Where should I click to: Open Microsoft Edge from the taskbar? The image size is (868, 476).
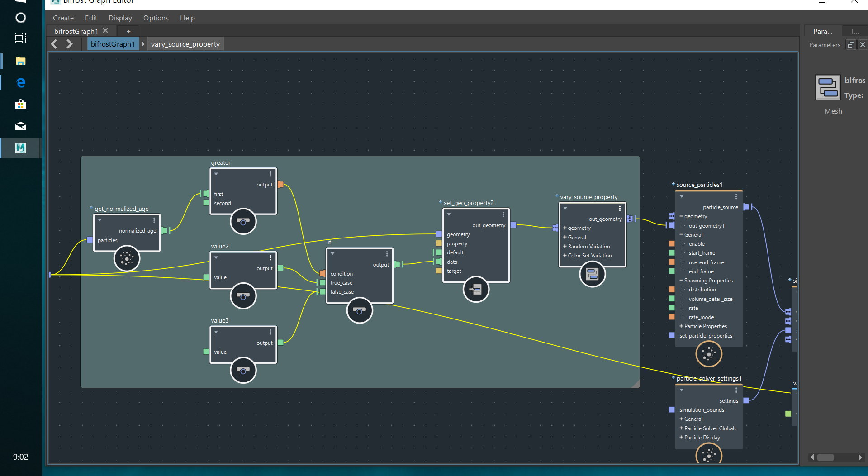pyautogui.click(x=20, y=83)
